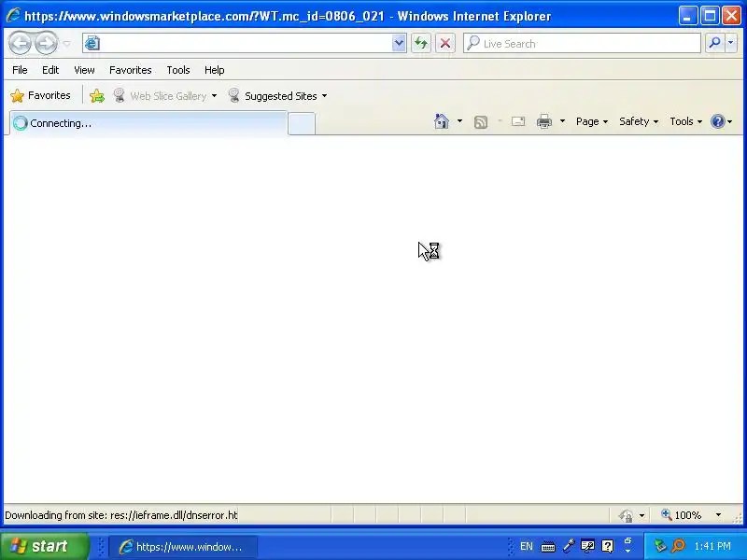This screenshot has height=560, width=747.
Task: Expand the address bar history dropdown
Action: [399, 43]
